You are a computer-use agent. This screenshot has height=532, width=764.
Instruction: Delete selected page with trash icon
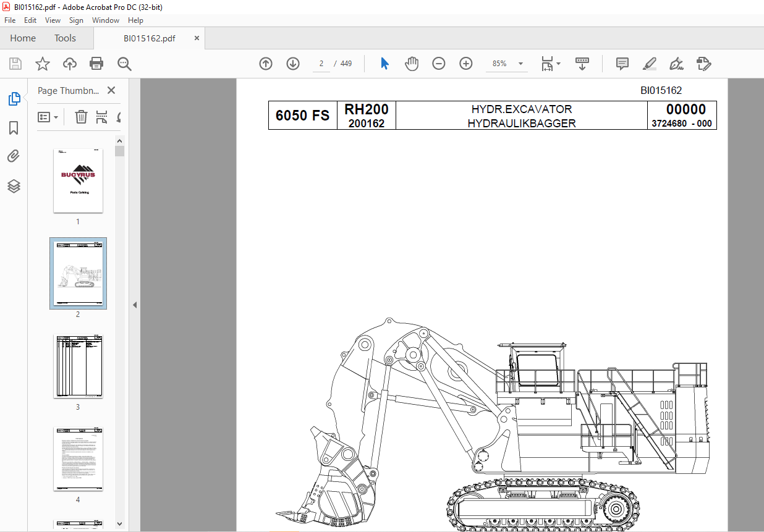81,117
